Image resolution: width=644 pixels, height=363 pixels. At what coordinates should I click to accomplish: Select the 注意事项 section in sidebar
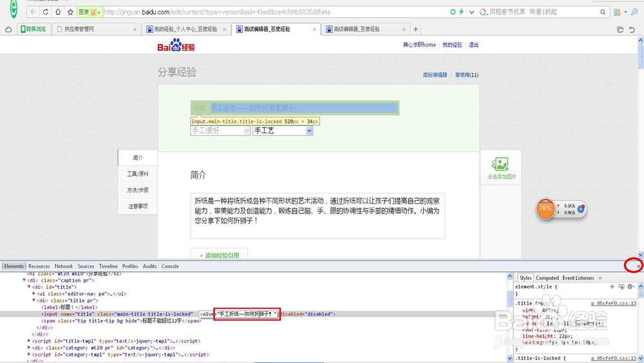coord(138,206)
